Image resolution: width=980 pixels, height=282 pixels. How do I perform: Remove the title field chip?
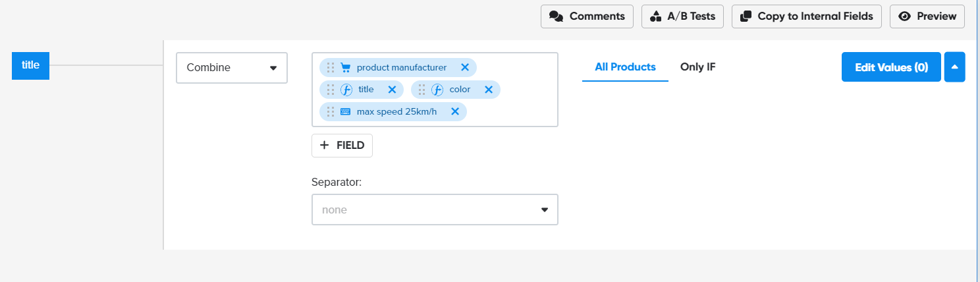pyautogui.click(x=392, y=90)
